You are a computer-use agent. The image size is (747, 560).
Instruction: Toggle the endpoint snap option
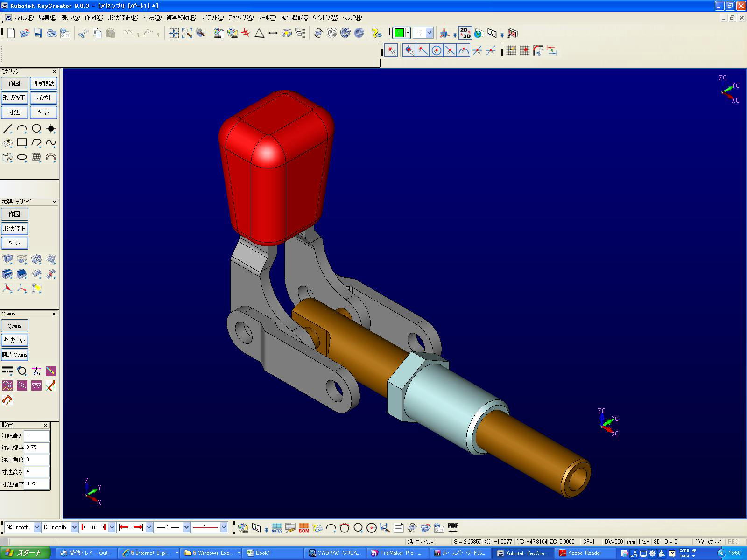(x=423, y=50)
